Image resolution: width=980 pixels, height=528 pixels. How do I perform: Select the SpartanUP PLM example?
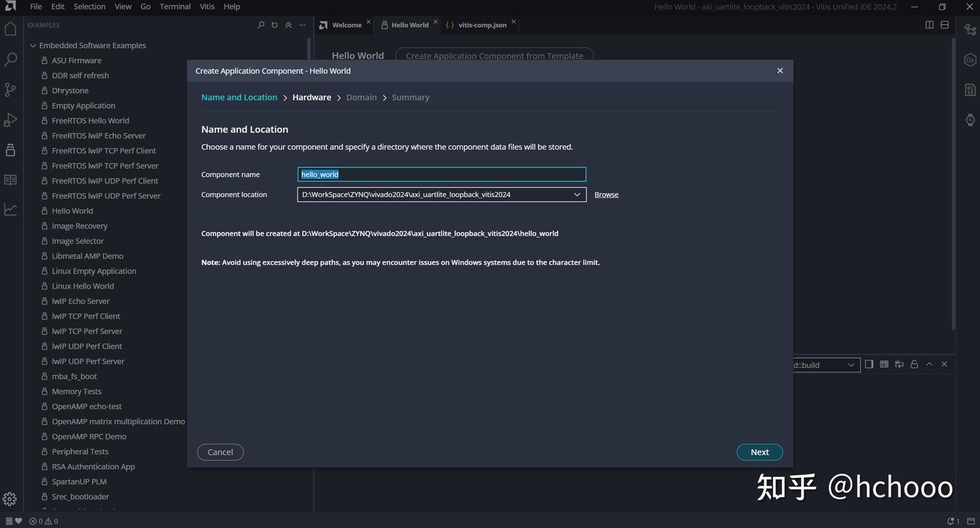(79, 482)
